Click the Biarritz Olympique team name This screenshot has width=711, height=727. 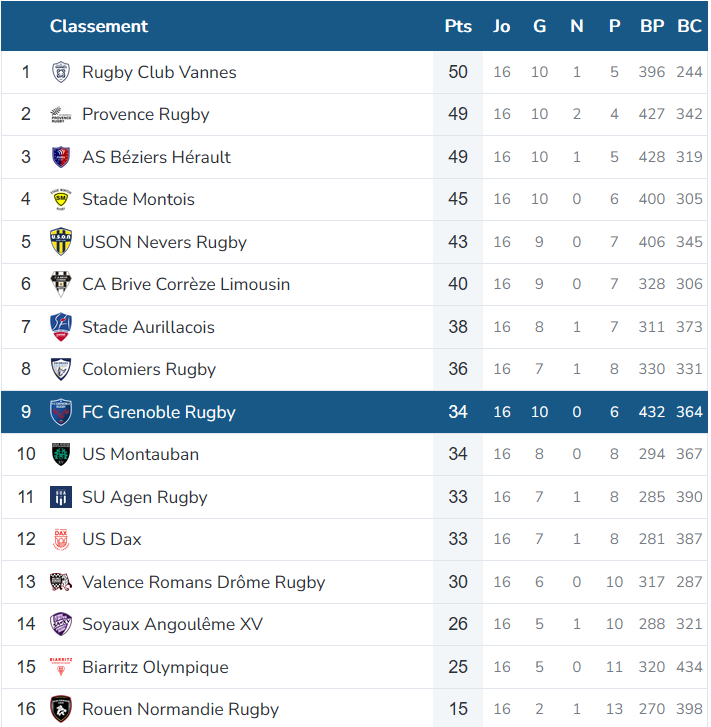coord(155,667)
